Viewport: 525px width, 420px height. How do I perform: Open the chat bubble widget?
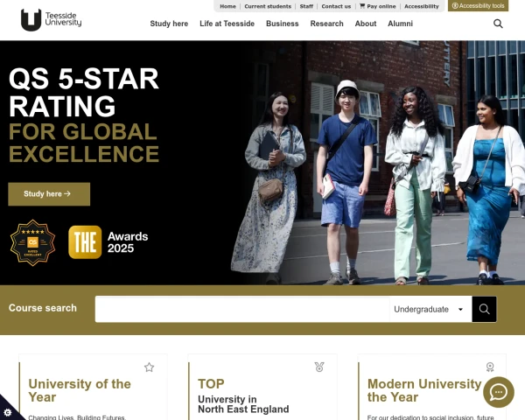[498, 392]
